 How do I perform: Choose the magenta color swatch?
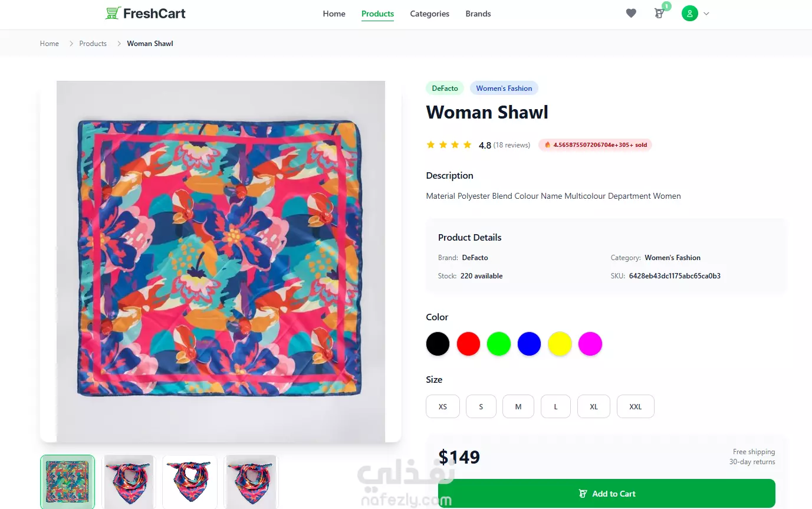590,344
